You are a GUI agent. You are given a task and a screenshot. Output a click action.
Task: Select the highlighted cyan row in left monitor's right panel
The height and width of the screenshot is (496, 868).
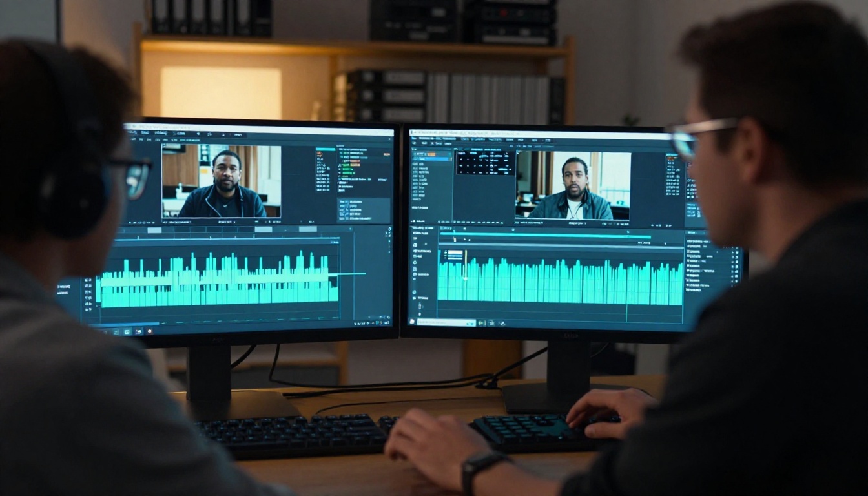326,150
